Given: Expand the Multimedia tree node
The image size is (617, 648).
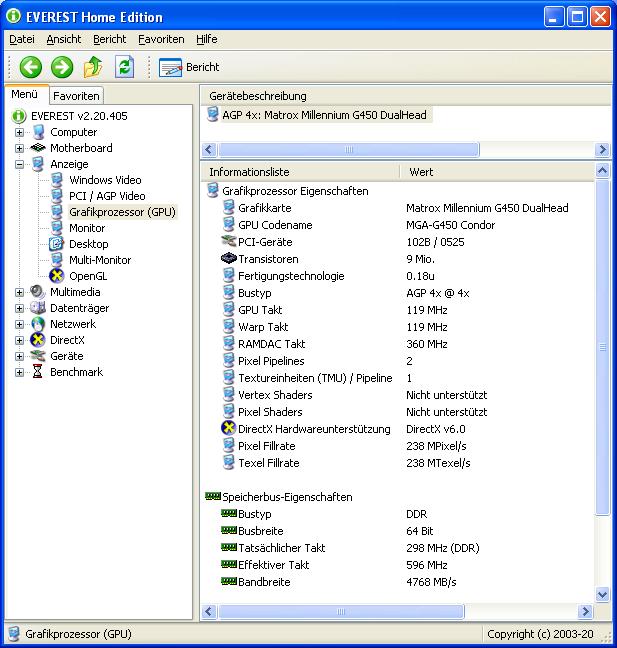Looking at the screenshot, I should tap(19, 292).
